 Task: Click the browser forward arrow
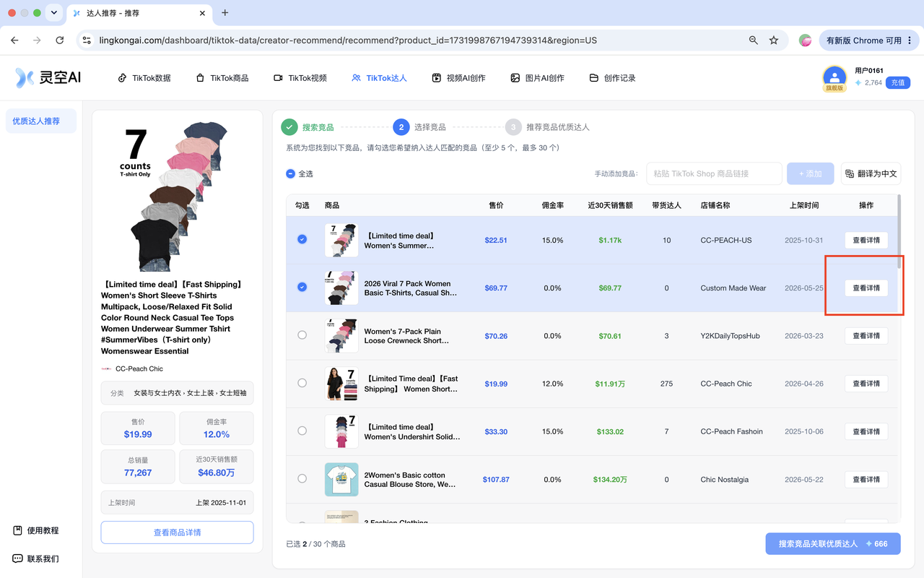pos(37,40)
